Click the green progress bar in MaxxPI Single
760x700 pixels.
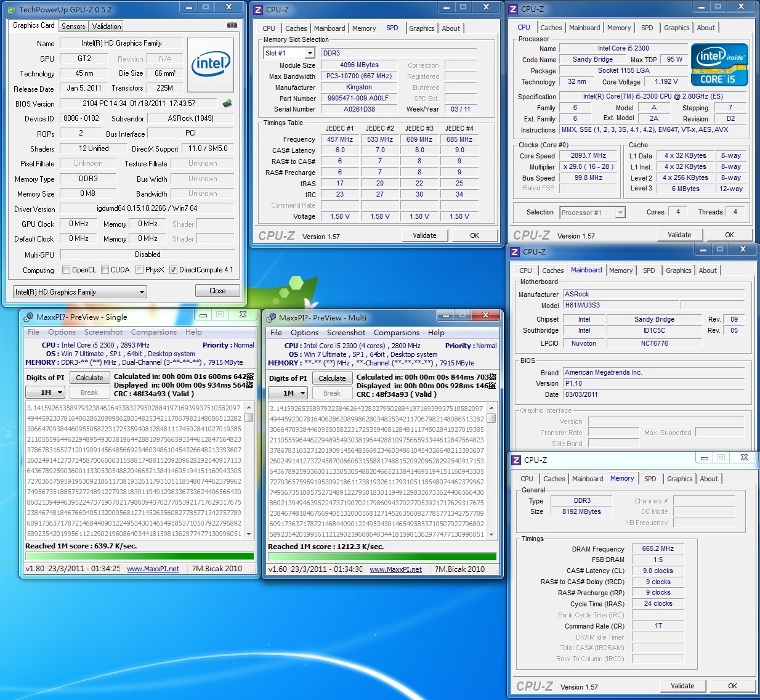click(139, 556)
